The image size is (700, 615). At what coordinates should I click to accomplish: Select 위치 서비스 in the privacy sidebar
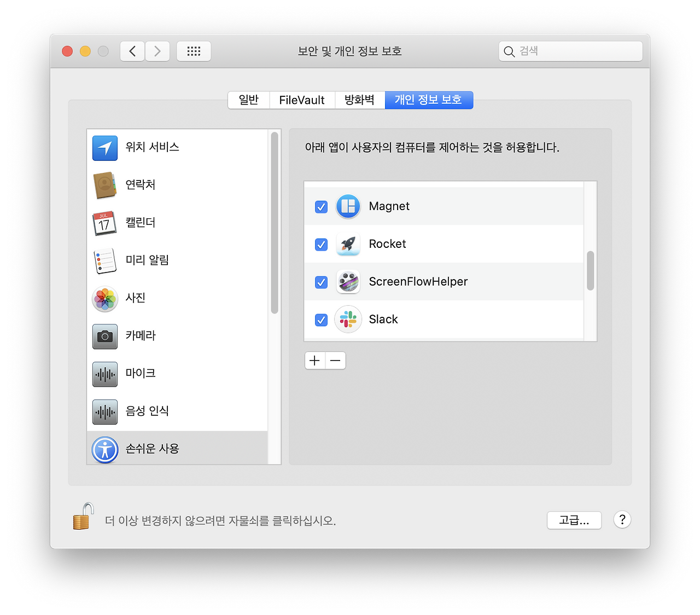[104, 147]
